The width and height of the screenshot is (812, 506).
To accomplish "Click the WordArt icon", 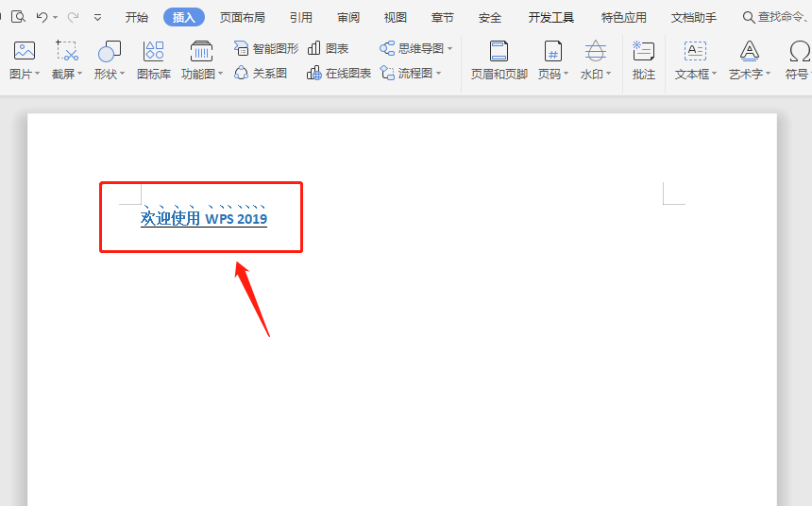I will tap(750, 51).
